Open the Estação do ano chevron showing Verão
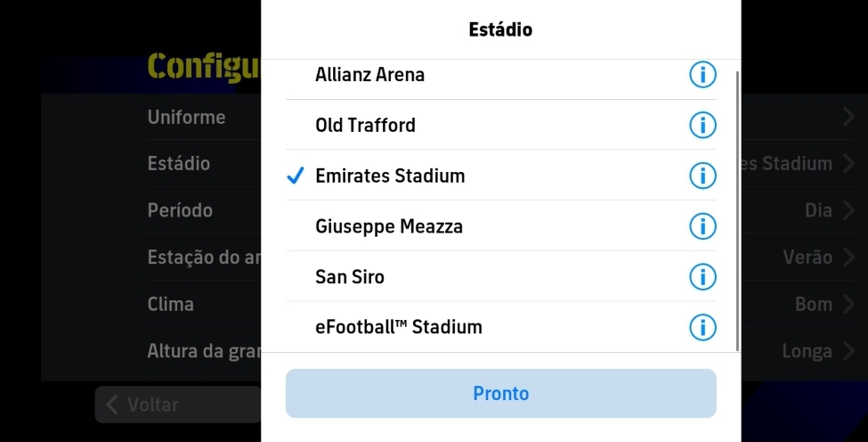The width and height of the screenshot is (868, 442). tap(848, 257)
